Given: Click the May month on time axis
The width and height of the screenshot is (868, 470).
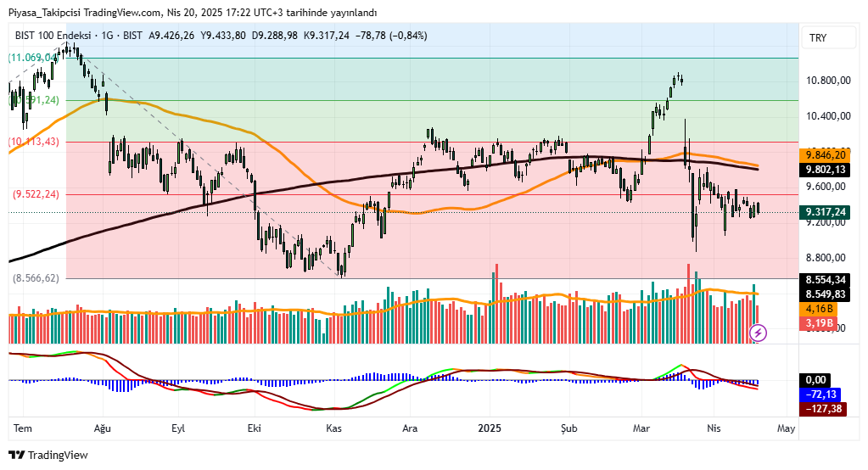Looking at the screenshot, I should pos(786,428).
